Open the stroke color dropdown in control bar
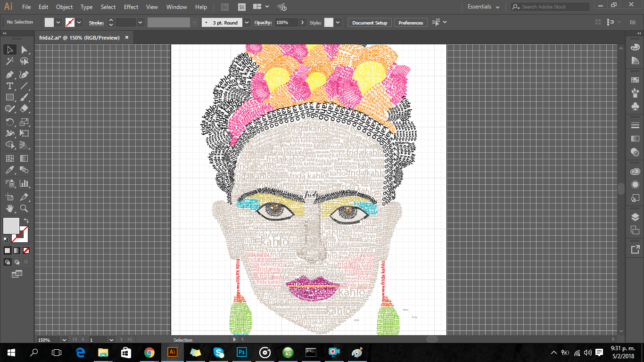 pos(79,22)
